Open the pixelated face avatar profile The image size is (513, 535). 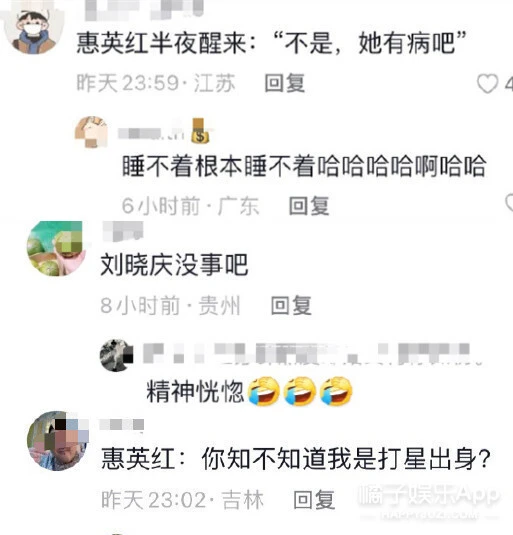coord(58,441)
